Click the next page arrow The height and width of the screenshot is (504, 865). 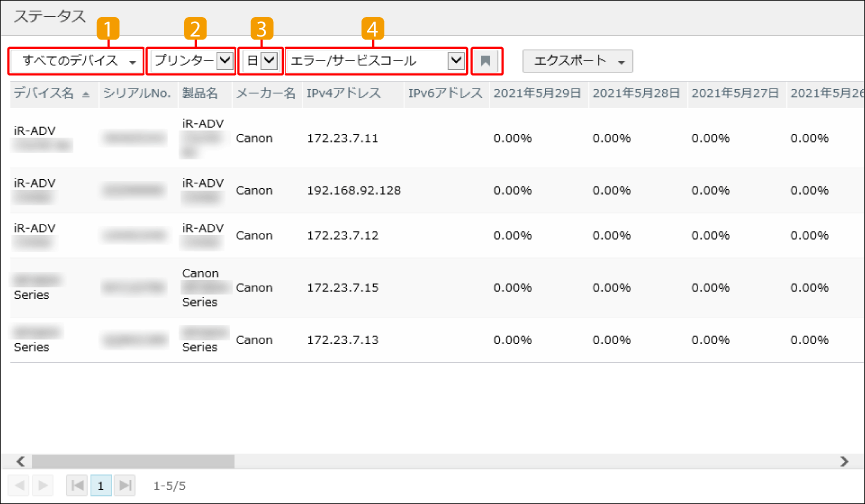point(42,485)
